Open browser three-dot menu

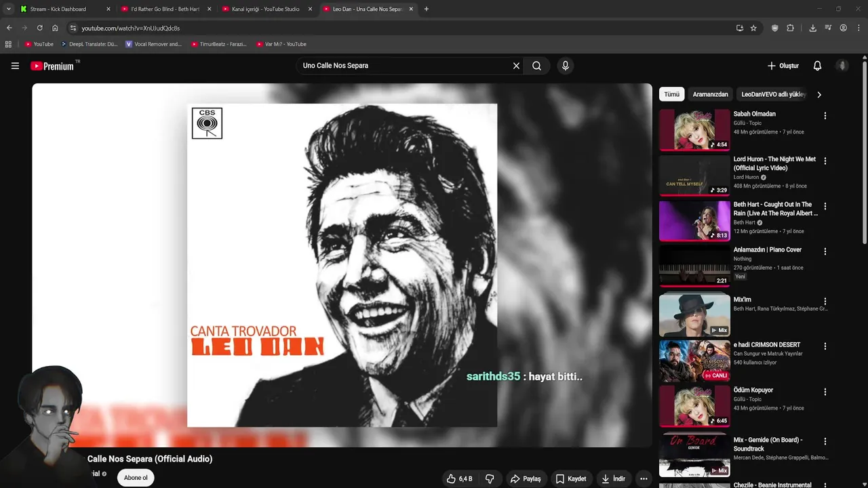(x=859, y=28)
